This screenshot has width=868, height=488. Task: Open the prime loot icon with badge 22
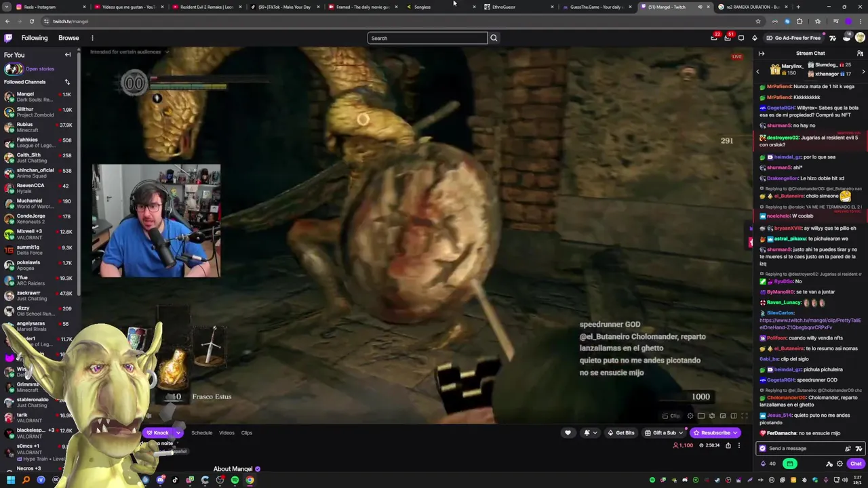[714, 38]
